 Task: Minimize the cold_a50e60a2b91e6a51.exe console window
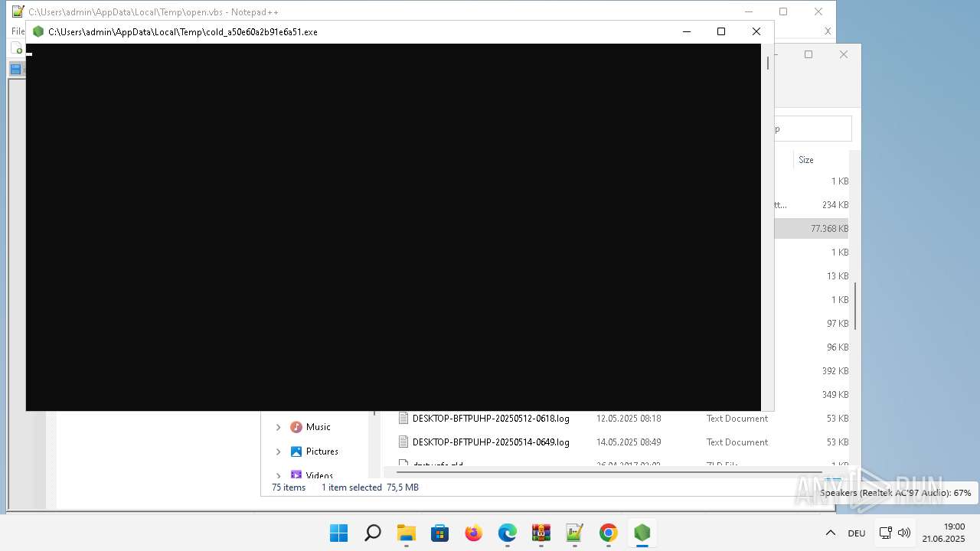tap(687, 31)
